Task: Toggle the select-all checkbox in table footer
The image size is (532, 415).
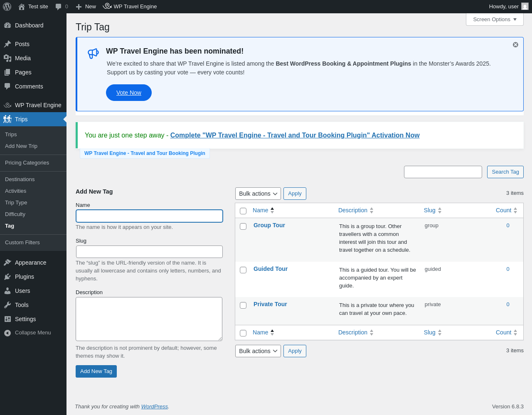Action: click(x=243, y=333)
